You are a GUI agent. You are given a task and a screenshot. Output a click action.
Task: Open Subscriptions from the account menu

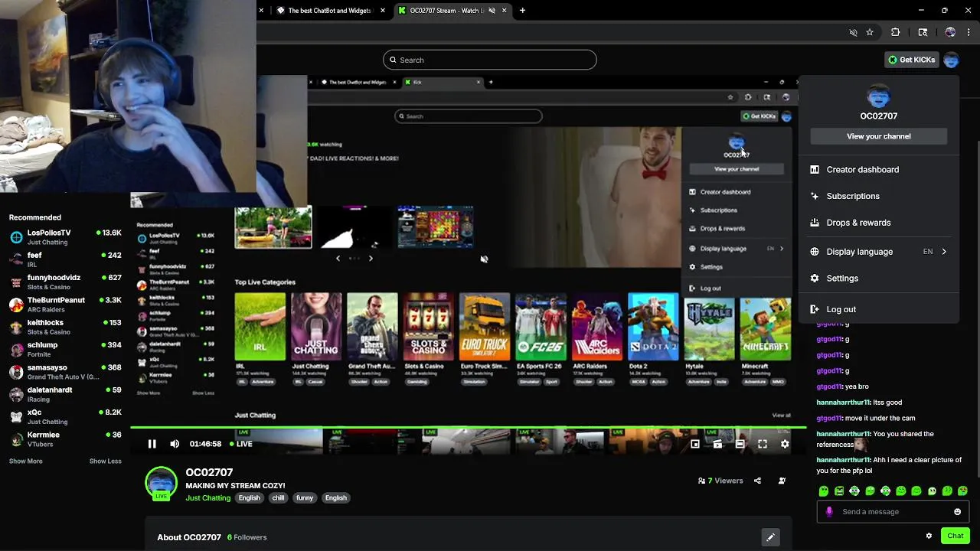click(x=878, y=196)
